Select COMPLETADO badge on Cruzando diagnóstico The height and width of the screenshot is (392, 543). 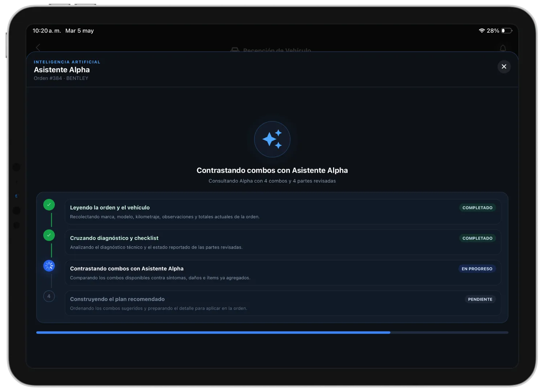(477, 238)
